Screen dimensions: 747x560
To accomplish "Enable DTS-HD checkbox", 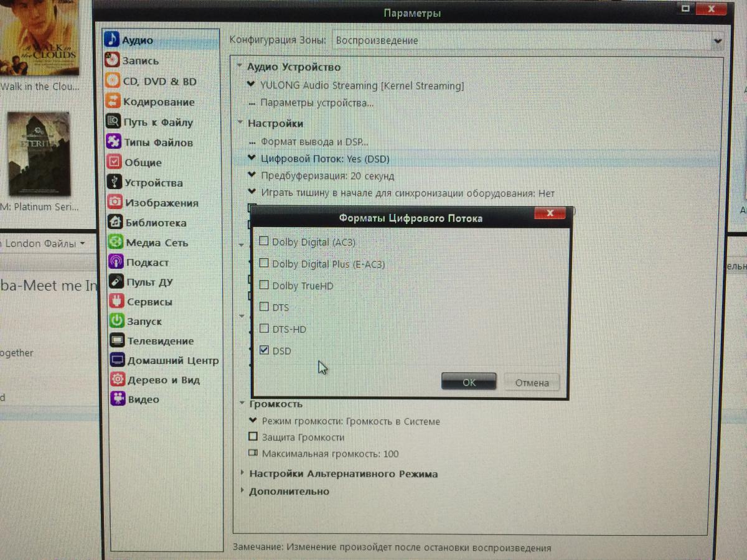I will click(264, 329).
